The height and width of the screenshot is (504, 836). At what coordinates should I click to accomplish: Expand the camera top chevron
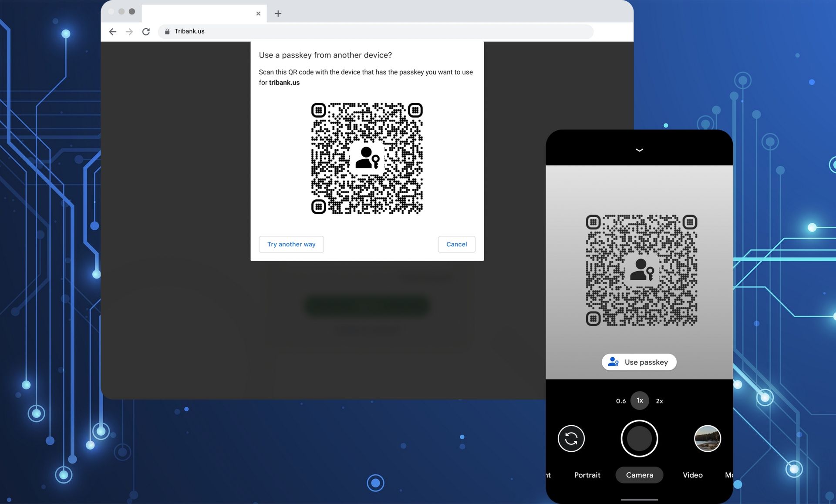(639, 150)
